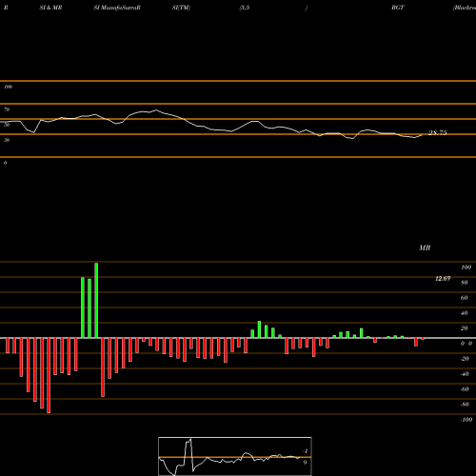The image size is (476, 476).
Task: Open the mini overview chart thumbnail
Action: point(235,456)
